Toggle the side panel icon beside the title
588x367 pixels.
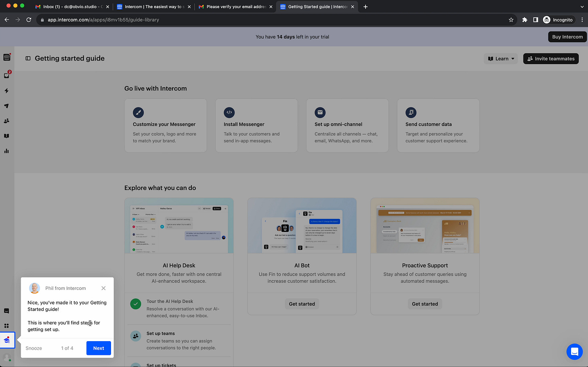pyautogui.click(x=28, y=59)
